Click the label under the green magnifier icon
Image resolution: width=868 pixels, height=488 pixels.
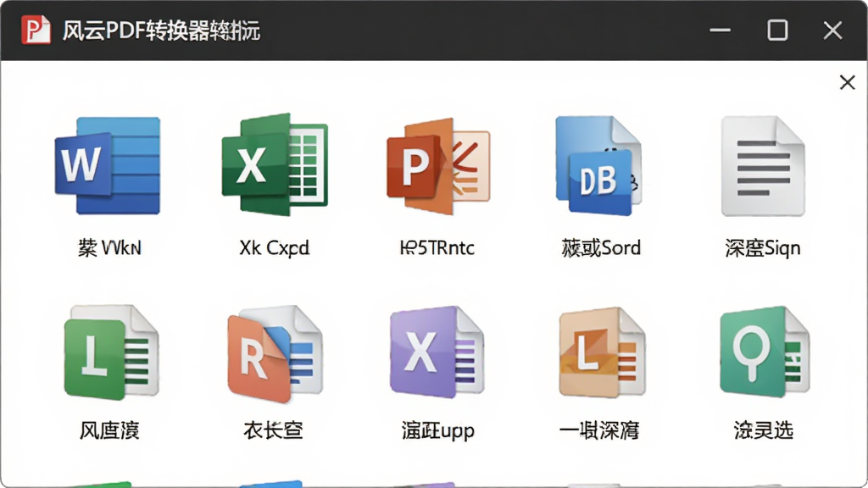764,430
